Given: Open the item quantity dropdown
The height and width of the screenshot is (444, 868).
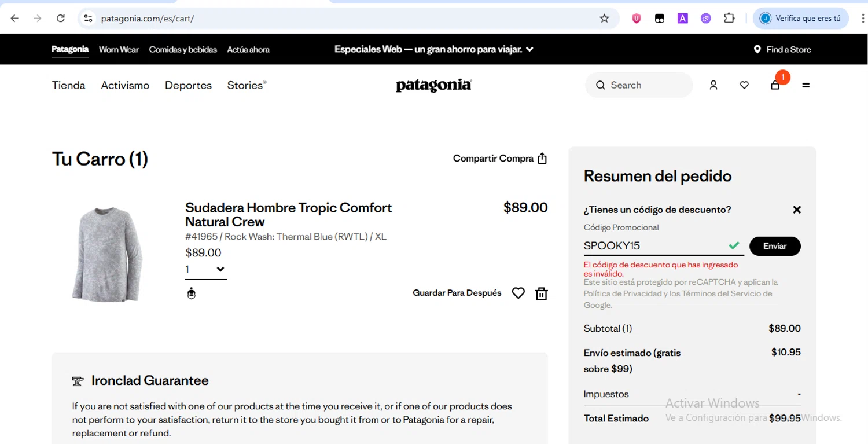Looking at the screenshot, I should click(x=205, y=270).
